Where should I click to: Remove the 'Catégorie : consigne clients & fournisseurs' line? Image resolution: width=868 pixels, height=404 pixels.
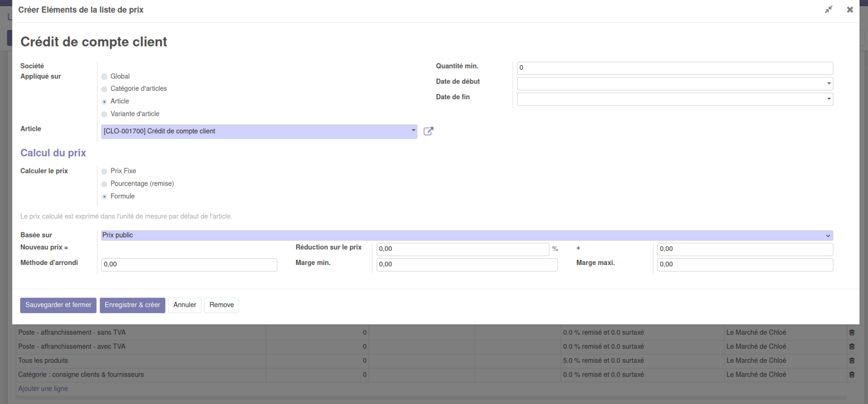click(x=851, y=375)
